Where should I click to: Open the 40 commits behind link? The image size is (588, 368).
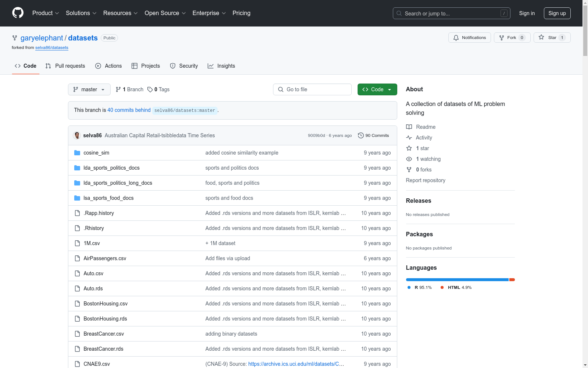click(x=129, y=110)
